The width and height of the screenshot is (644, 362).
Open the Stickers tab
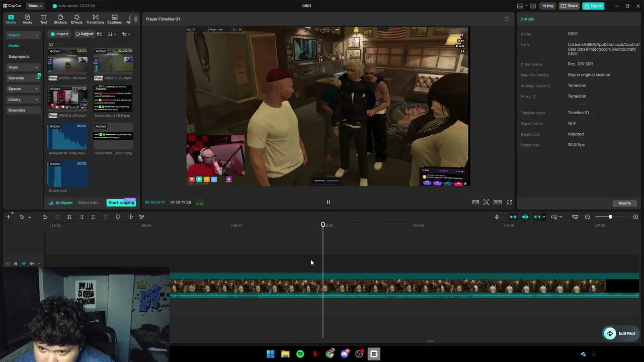(x=60, y=19)
